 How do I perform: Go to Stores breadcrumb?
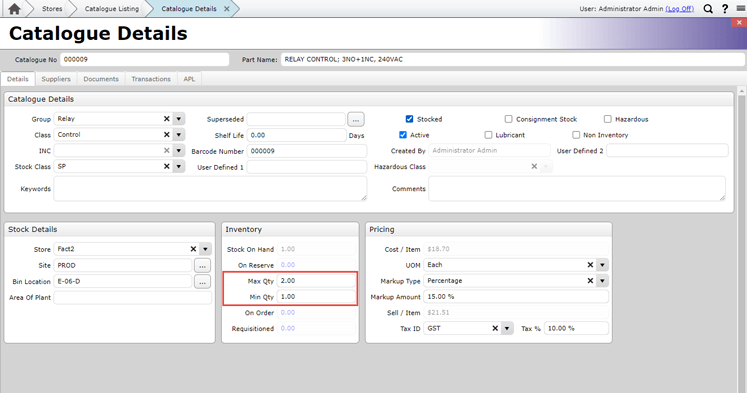[52, 9]
